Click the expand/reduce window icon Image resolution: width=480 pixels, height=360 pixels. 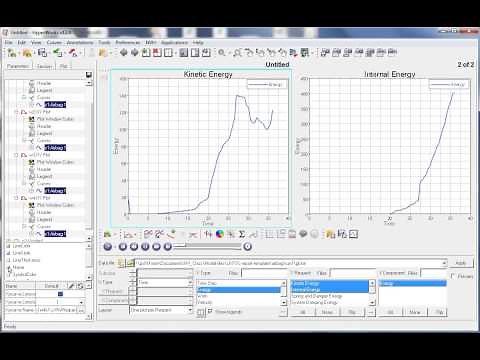point(184,52)
